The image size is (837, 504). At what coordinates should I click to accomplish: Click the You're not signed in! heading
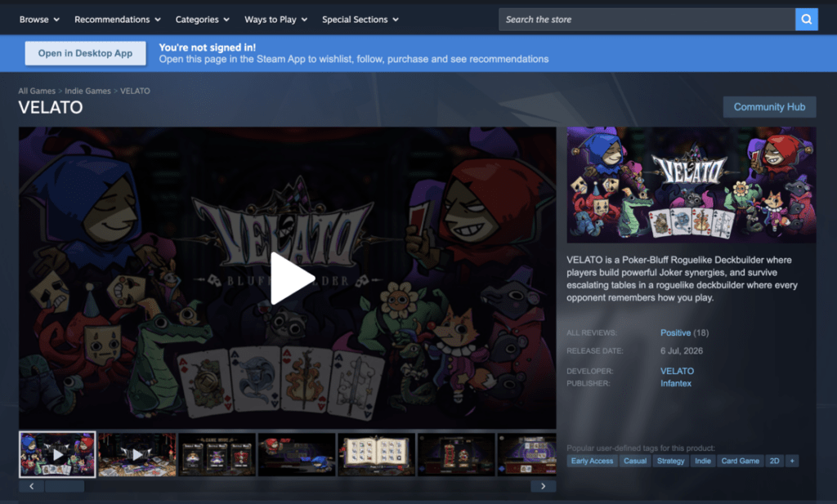[207, 47]
